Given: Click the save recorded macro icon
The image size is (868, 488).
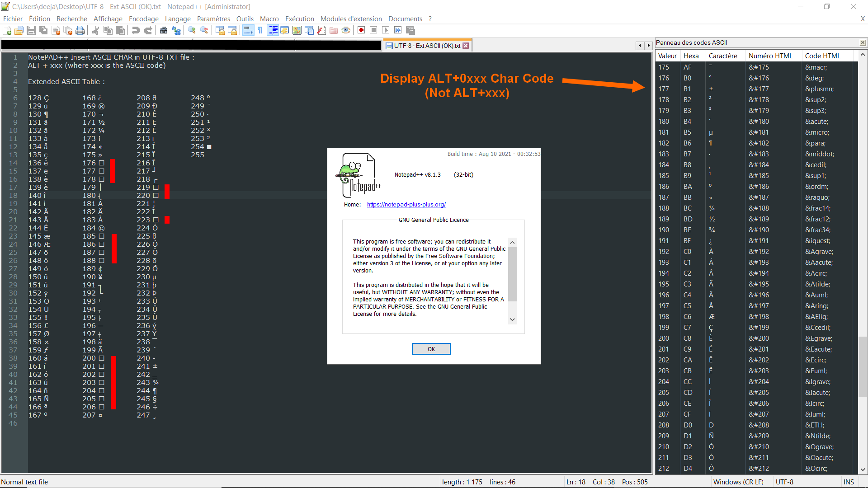Looking at the screenshot, I should [x=410, y=30].
